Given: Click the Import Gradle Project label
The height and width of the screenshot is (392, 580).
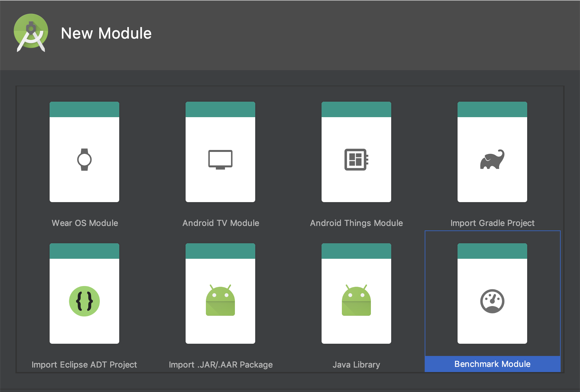Looking at the screenshot, I should (x=492, y=223).
